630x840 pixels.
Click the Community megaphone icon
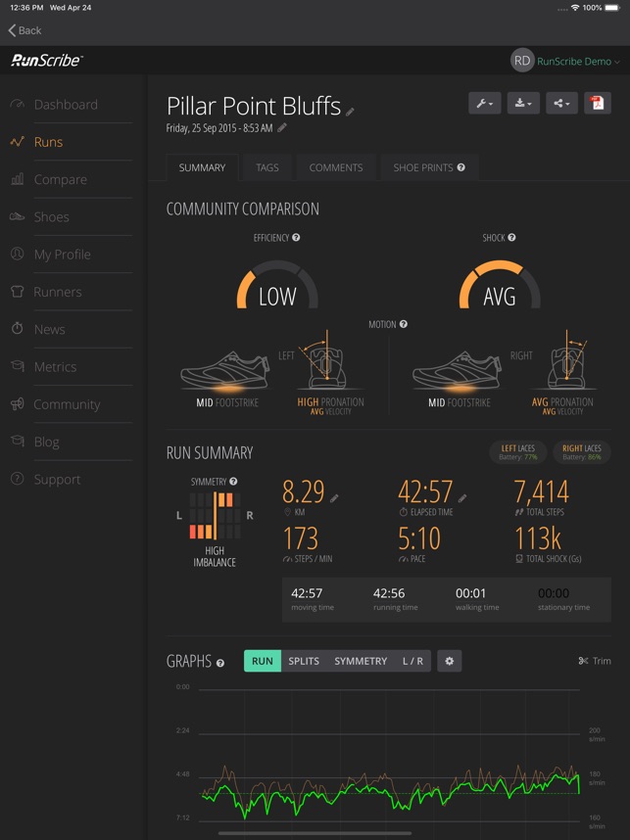pos(18,404)
